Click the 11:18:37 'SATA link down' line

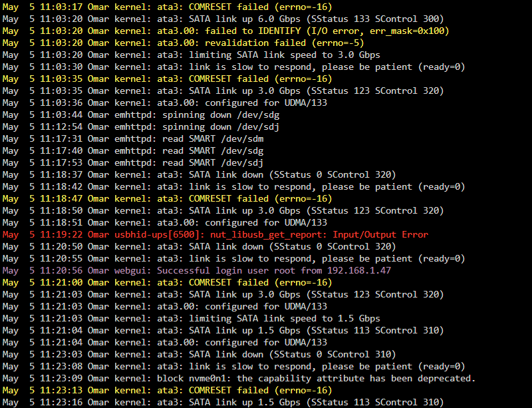[199, 174]
